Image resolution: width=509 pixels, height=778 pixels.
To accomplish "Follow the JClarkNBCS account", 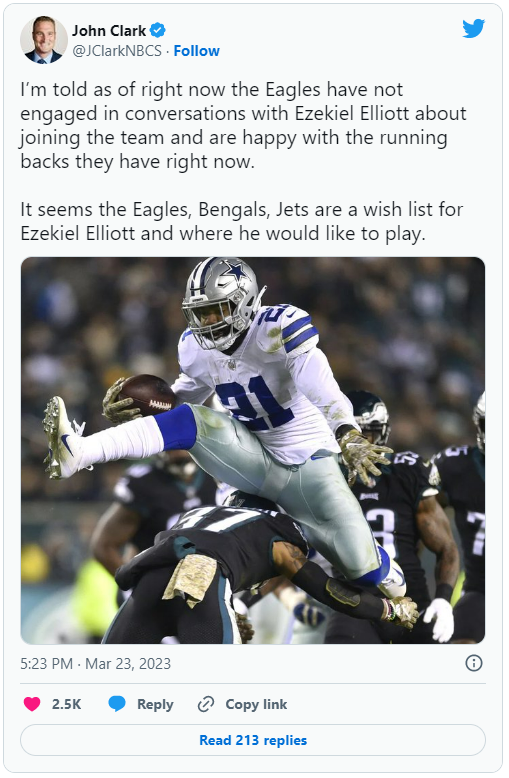I will pyautogui.click(x=196, y=51).
